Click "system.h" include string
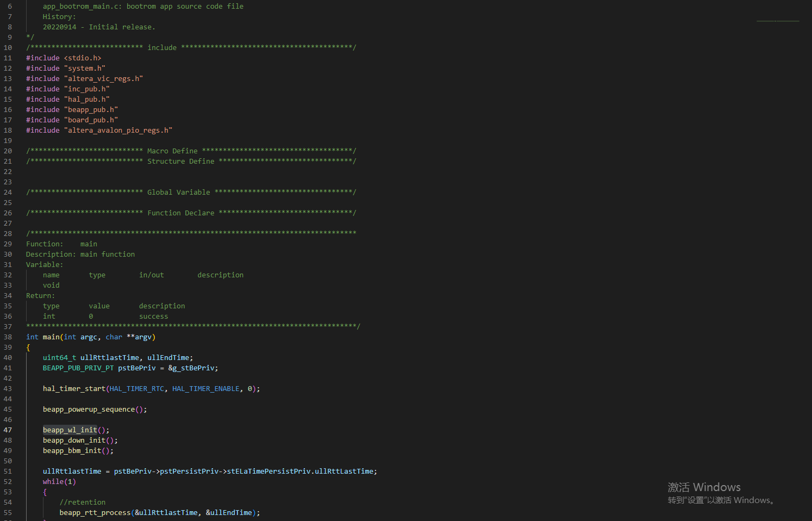This screenshot has width=812, height=521. (x=85, y=69)
